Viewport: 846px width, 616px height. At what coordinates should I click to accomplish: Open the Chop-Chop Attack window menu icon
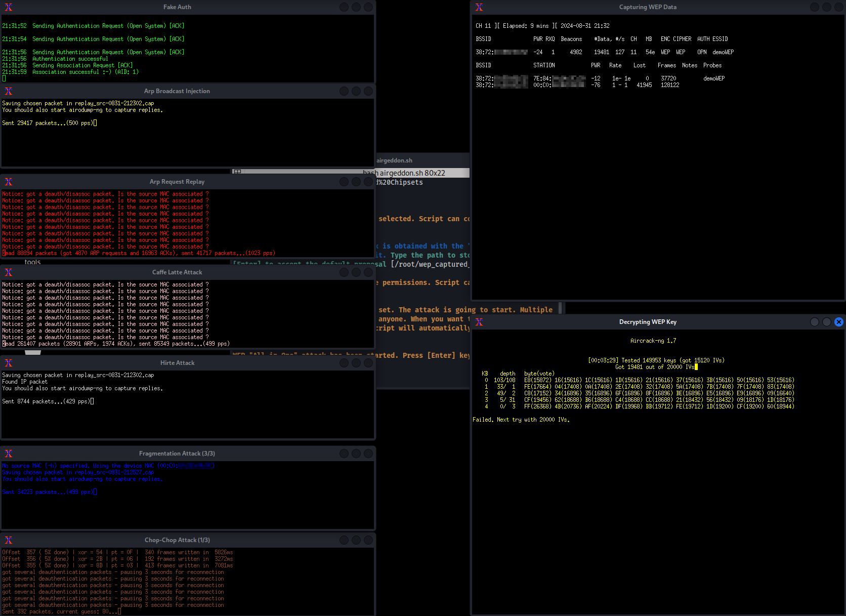coord(9,540)
